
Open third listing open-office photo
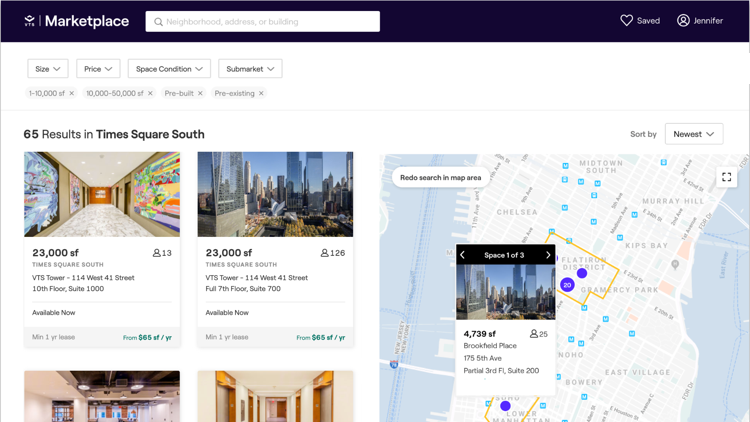[x=102, y=396]
